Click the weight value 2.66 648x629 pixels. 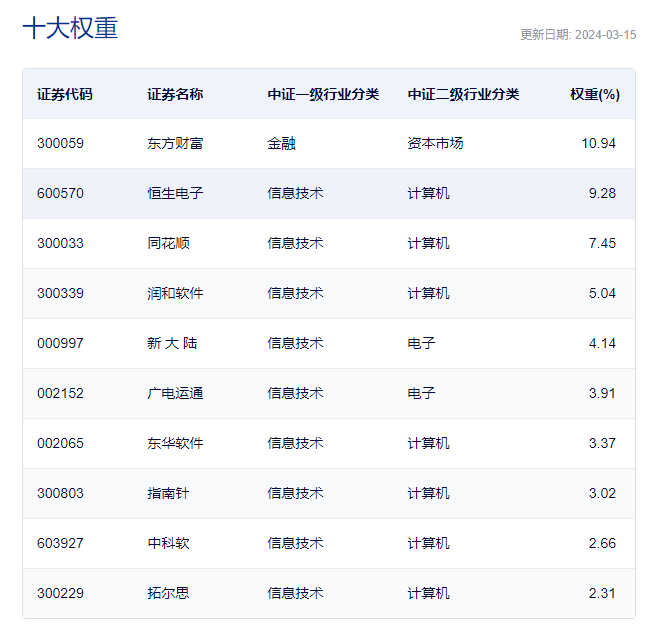pyautogui.click(x=602, y=543)
